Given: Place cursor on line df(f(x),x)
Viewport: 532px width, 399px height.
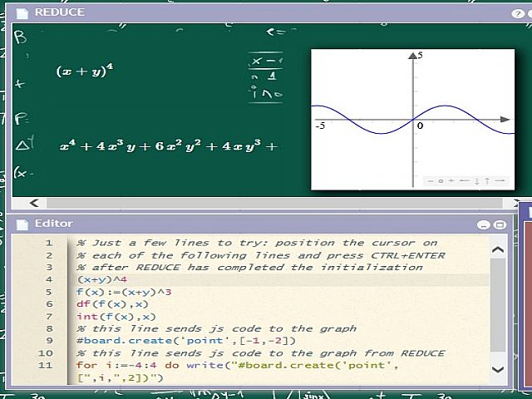Looking at the screenshot, I should (x=112, y=304).
